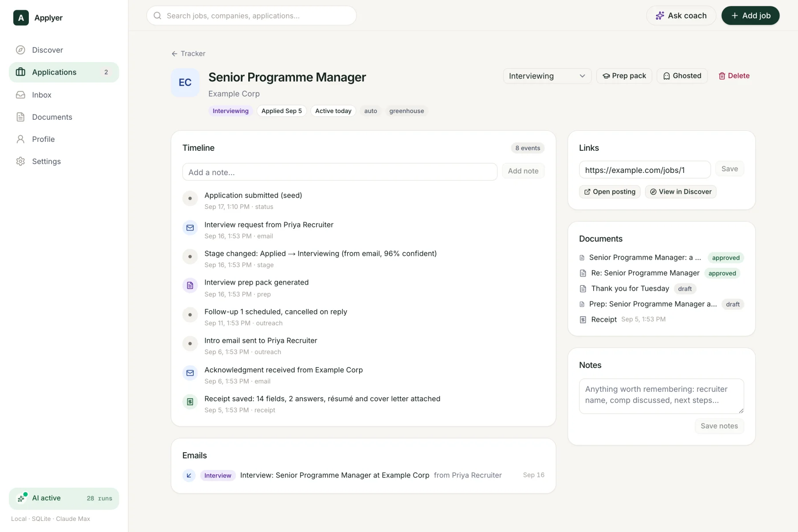Open the Interviewing stage dropdown
This screenshot has height=532, width=798.
click(547, 76)
